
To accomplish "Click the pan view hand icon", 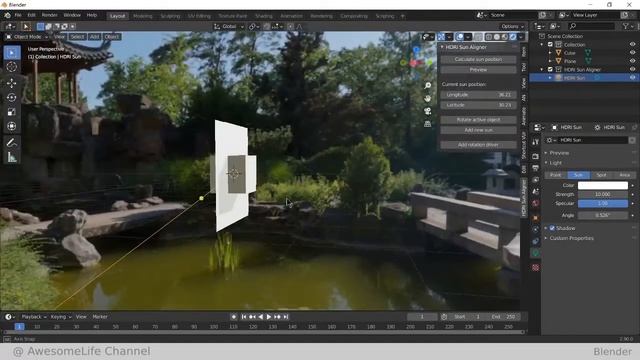I will (427, 98).
